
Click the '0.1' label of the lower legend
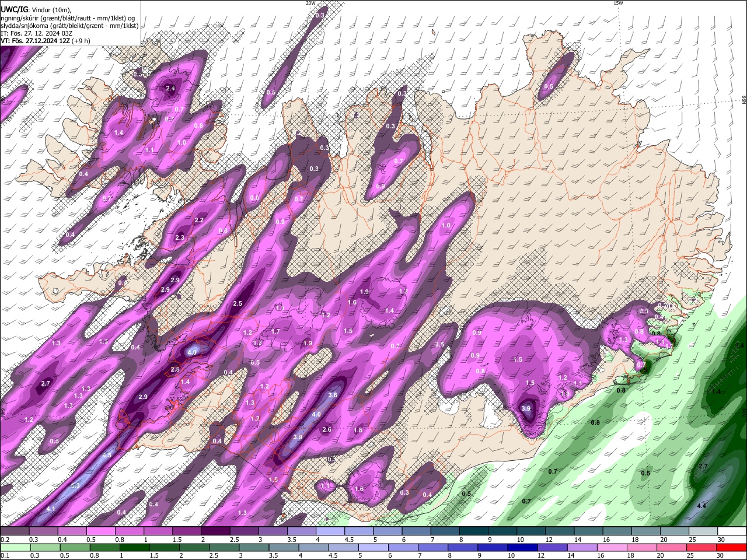(5, 556)
